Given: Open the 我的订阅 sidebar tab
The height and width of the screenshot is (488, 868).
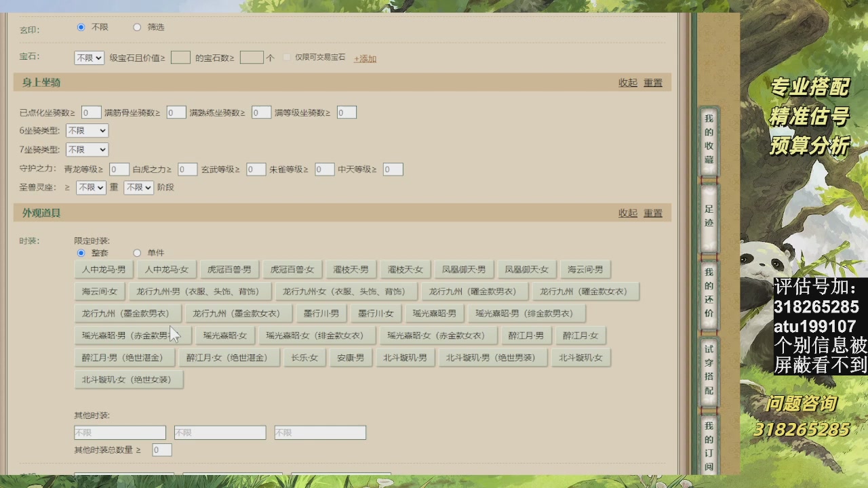Looking at the screenshot, I should pyautogui.click(x=709, y=444).
